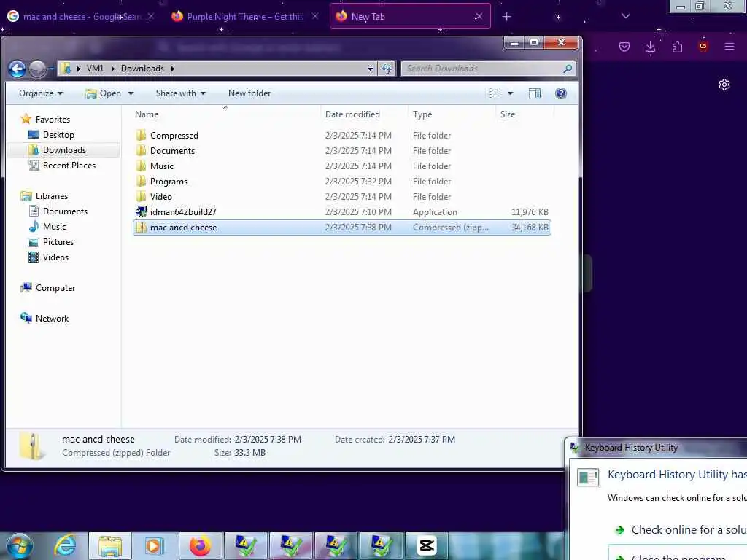This screenshot has width=747, height=560.
Task: Select Network in the navigation pane
Action: pyautogui.click(x=52, y=318)
